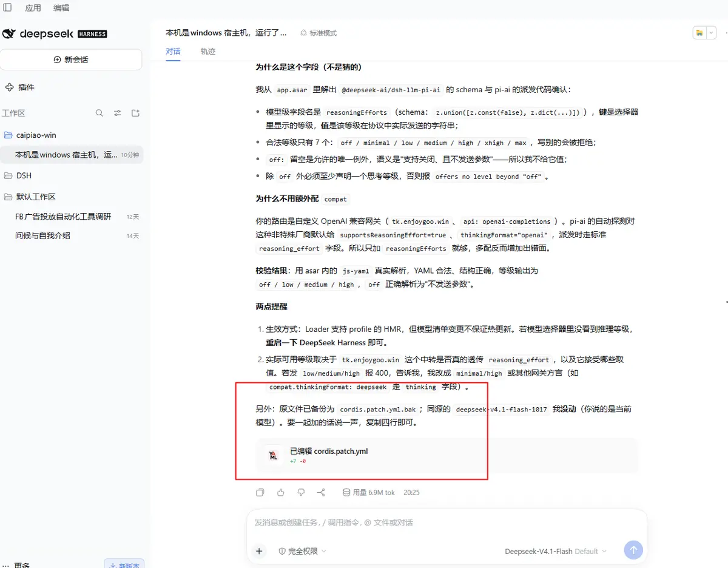Image resolution: width=728 pixels, height=568 pixels.
Task: Click the 两点提醒 heading
Action: click(x=271, y=306)
